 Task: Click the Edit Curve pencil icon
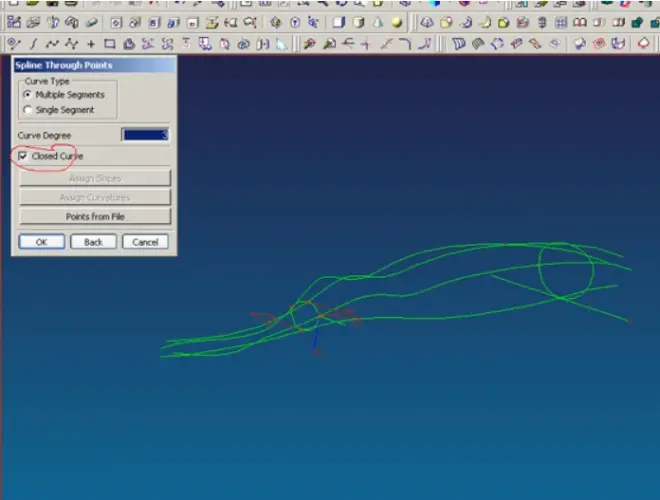click(309, 43)
